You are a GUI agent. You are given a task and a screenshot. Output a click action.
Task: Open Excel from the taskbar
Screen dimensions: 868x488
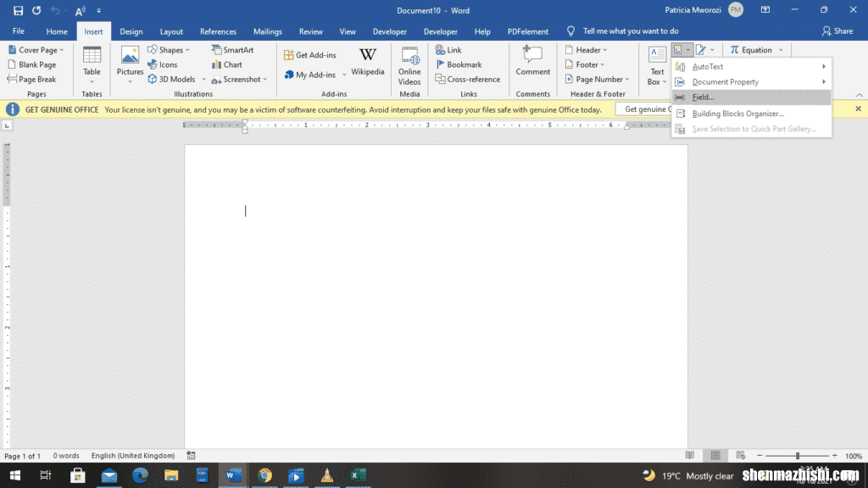359,475
